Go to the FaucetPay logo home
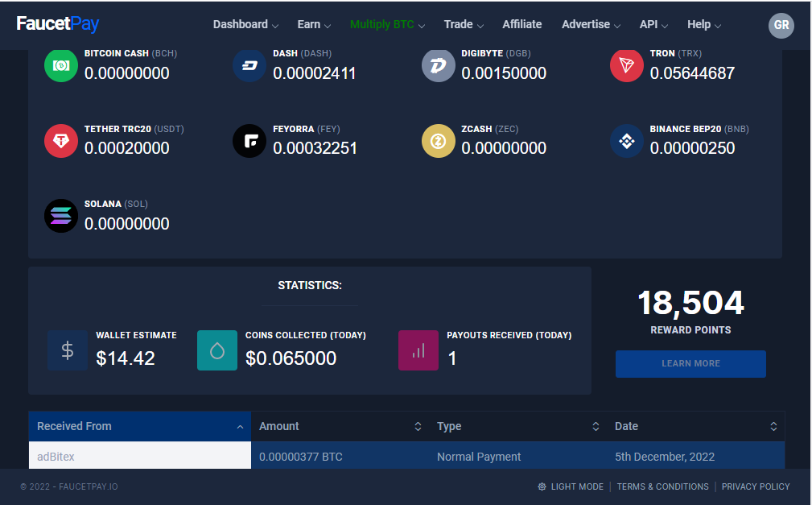The height and width of the screenshot is (505, 812). click(x=58, y=24)
